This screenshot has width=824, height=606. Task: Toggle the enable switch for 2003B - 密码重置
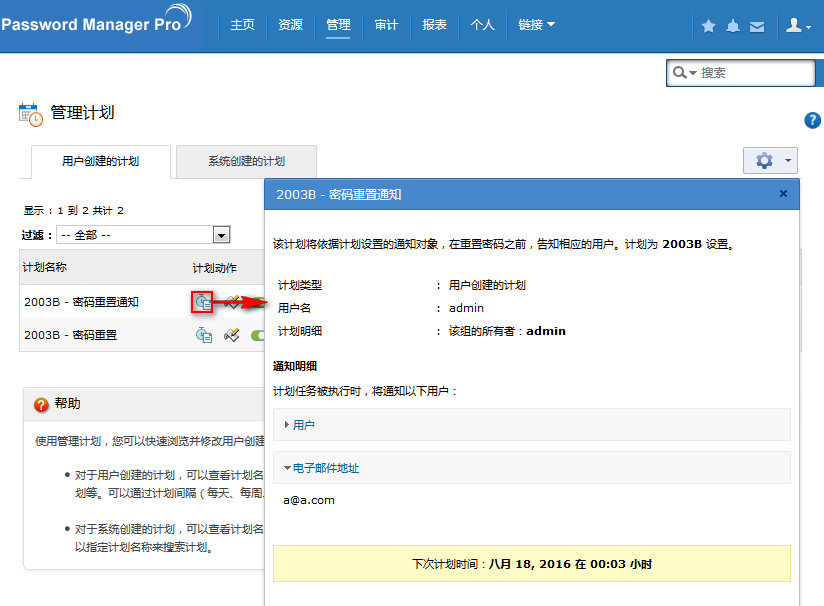(256, 336)
